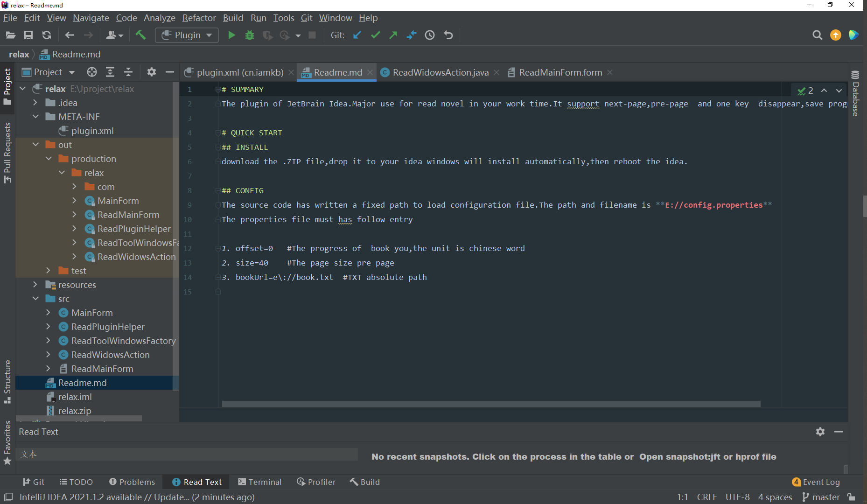The height and width of the screenshot is (504, 867).
Task: Click the CRLF line separator indicator
Action: (706, 497)
